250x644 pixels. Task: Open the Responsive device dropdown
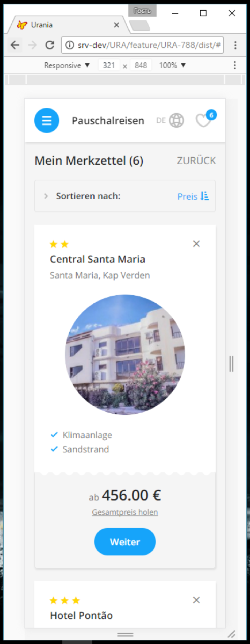pos(67,65)
